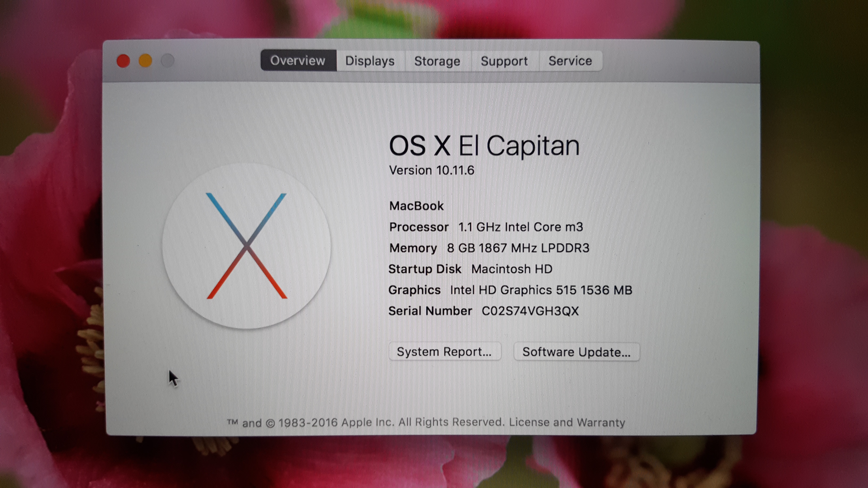Click the Processor label

coord(419,227)
